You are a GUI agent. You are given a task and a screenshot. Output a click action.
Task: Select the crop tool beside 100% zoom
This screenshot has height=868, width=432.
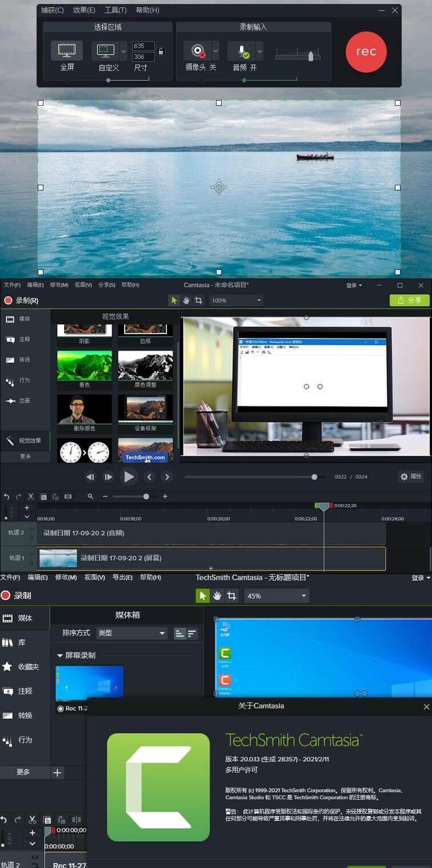pos(199,300)
